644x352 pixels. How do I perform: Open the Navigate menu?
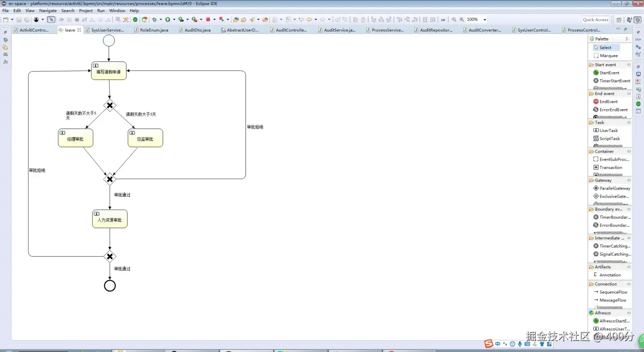tap(48, 11)
